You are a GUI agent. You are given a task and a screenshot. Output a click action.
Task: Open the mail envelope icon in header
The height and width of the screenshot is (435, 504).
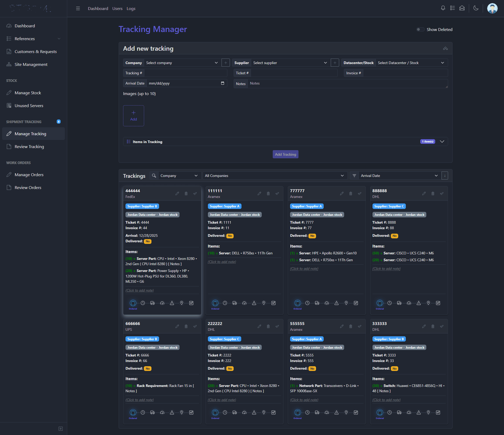(462, 8)
